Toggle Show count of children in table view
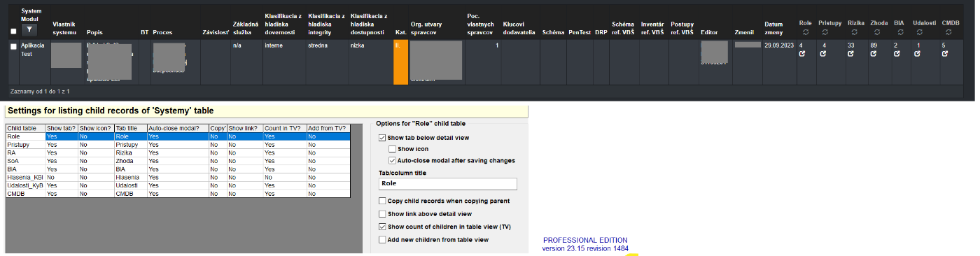Screen dimensions: 980x256 382,227
